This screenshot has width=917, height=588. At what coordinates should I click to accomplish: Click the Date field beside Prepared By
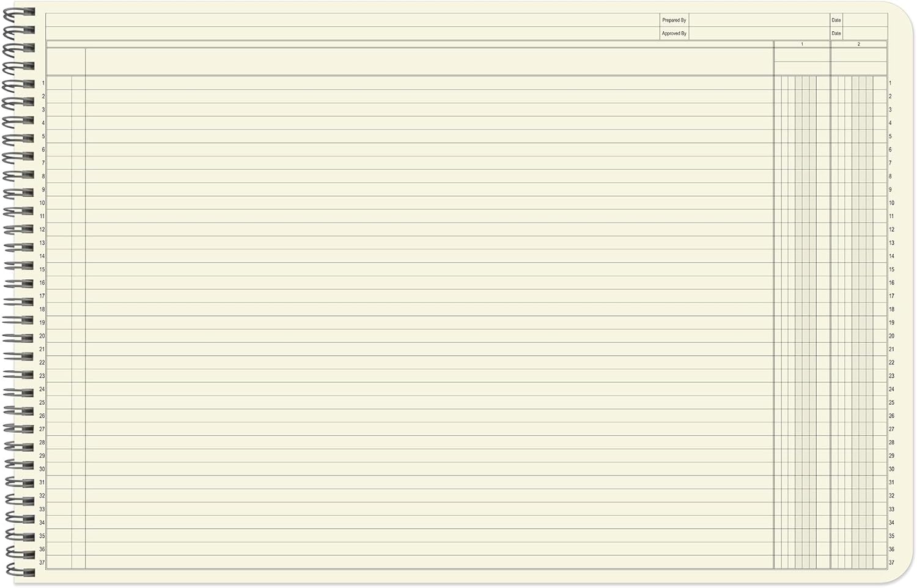click(865, 20)
